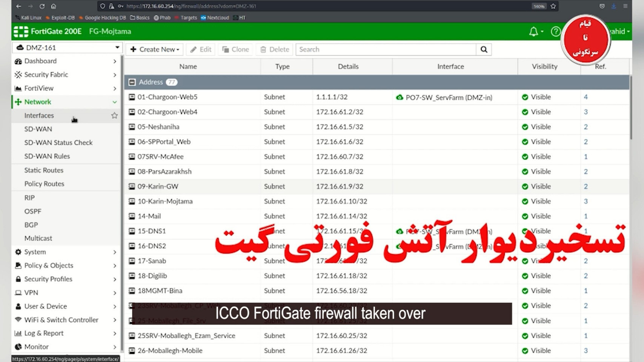Click the 01-Chargoon-Web5 address icon

tap(132, 97)
